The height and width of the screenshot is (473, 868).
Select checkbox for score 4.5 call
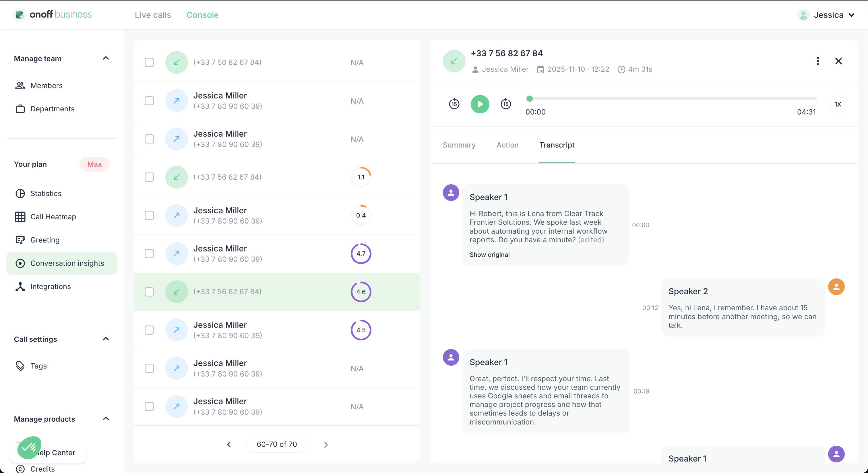[149, 330]
